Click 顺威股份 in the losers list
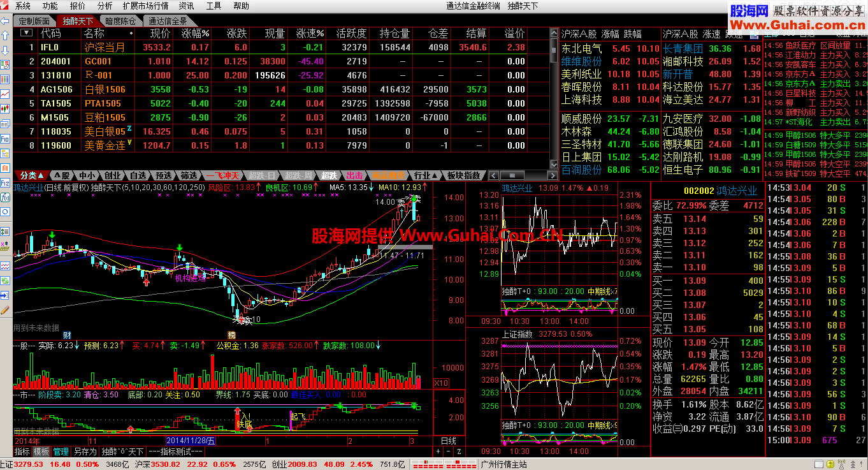 [581, 119]
